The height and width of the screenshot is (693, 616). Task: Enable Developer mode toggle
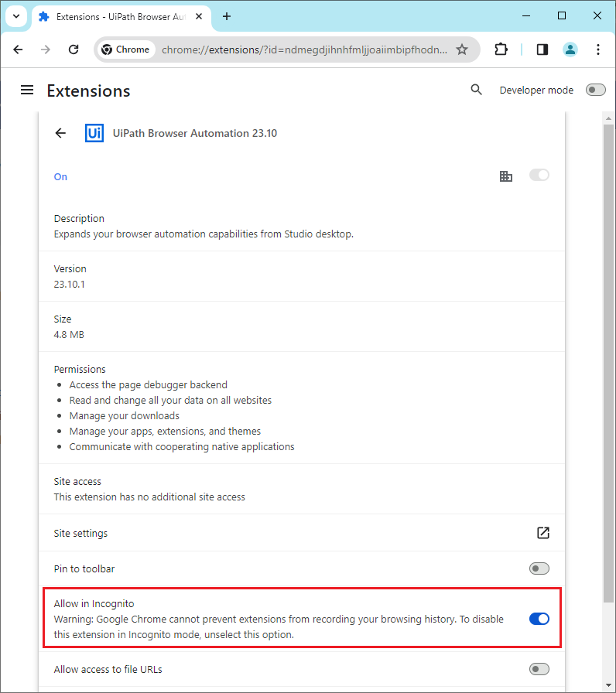tap(595, 90)
